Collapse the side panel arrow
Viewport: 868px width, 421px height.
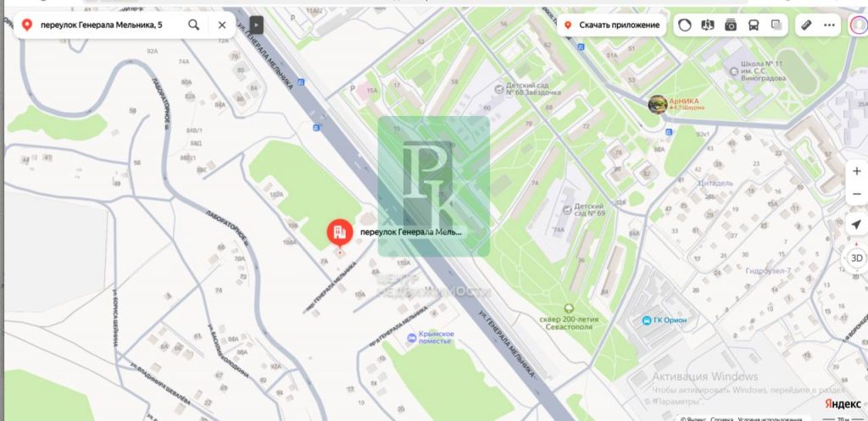(x=256, y=25)
